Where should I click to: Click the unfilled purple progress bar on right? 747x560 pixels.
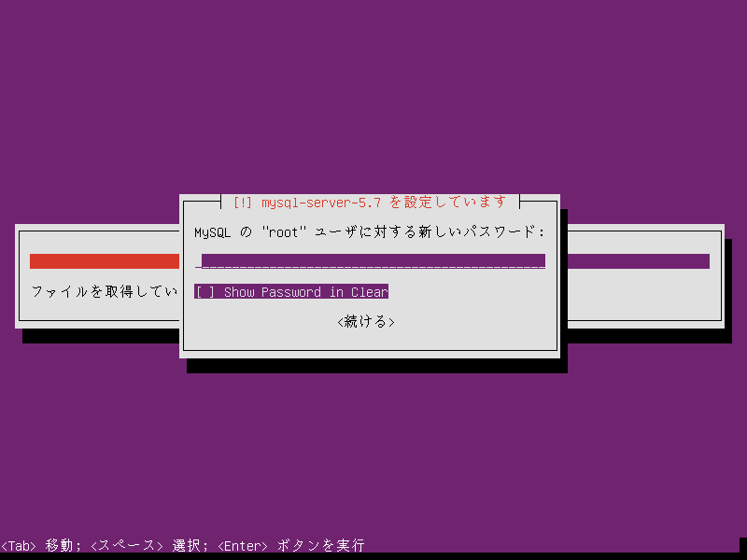(x=635, y=261)
